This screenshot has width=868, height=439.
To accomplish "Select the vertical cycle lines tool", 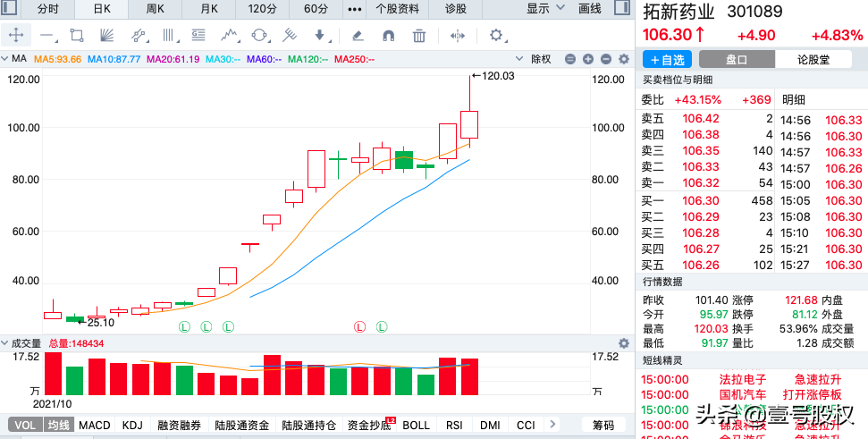I will coord(171,36).
